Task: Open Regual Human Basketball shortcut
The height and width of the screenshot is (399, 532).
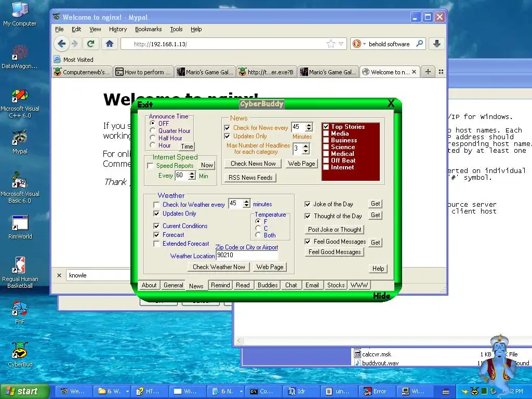Action: click(20, 273)
